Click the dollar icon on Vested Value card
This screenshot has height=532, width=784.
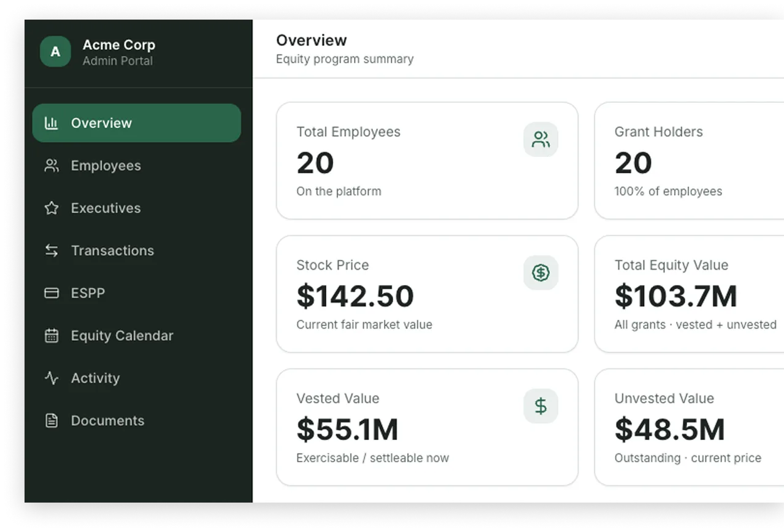tap(540, 406)
